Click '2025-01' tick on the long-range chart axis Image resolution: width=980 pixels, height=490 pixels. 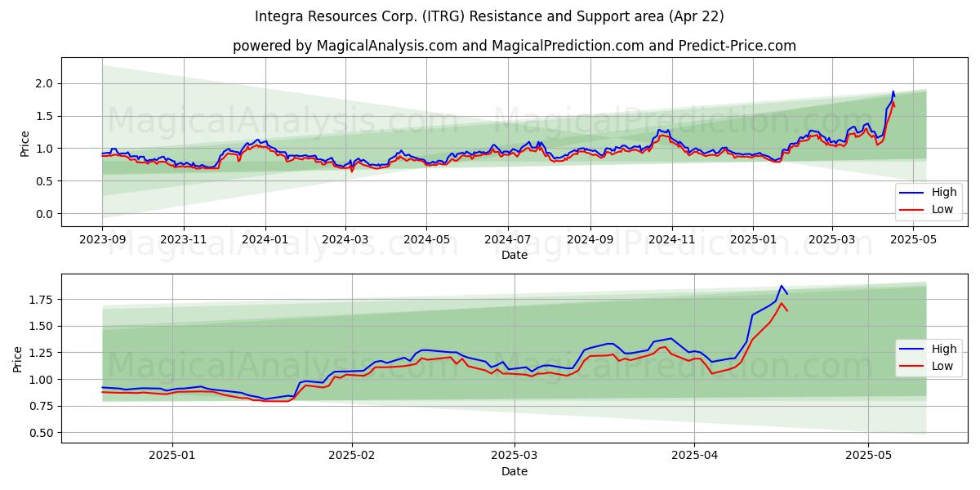[x=753, y=240]
